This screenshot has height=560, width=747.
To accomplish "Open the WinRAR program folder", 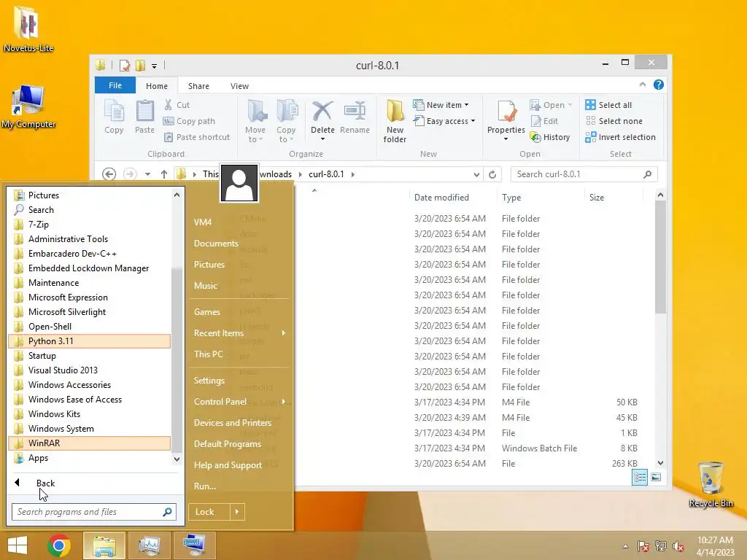I will coord(90,443).
